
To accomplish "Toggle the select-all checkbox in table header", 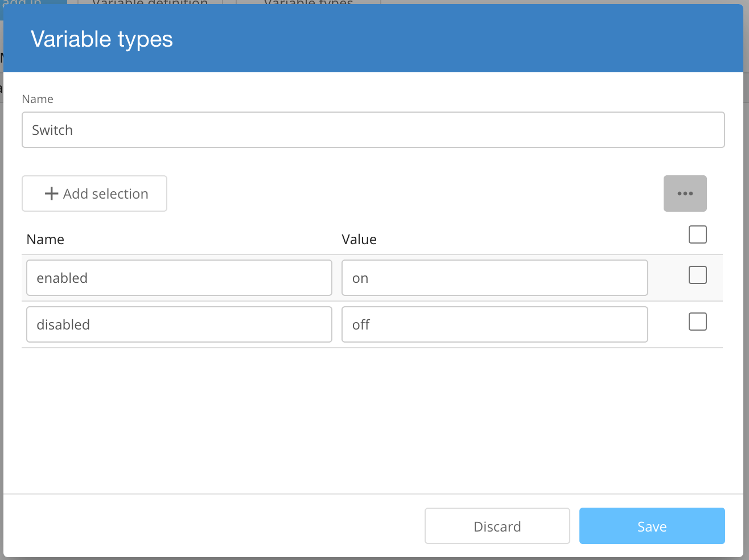I will (x=697, y=234).
